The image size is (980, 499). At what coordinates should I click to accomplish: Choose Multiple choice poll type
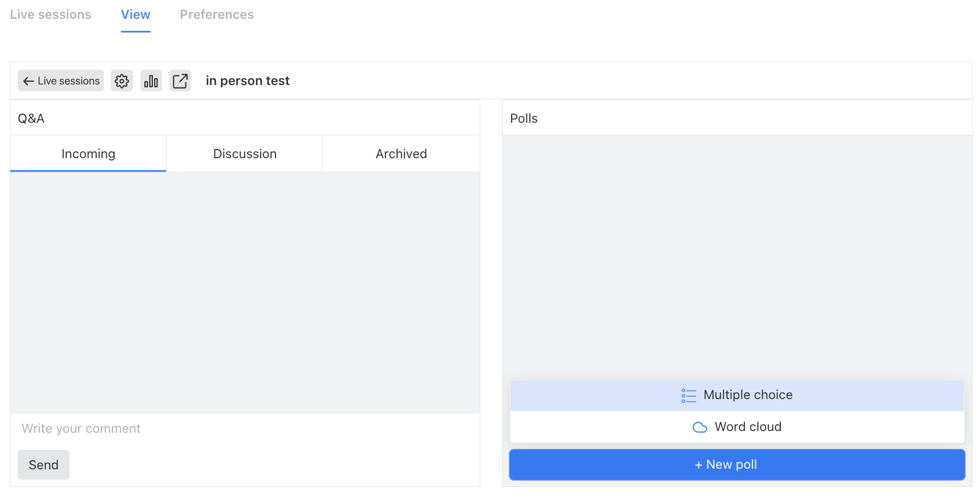737,395
